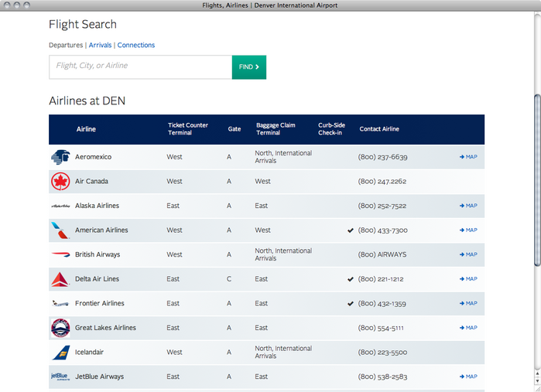Select the Aeromexico airline name
The height and width of the screenshot is (392, 541).
[x=93, y=157]
